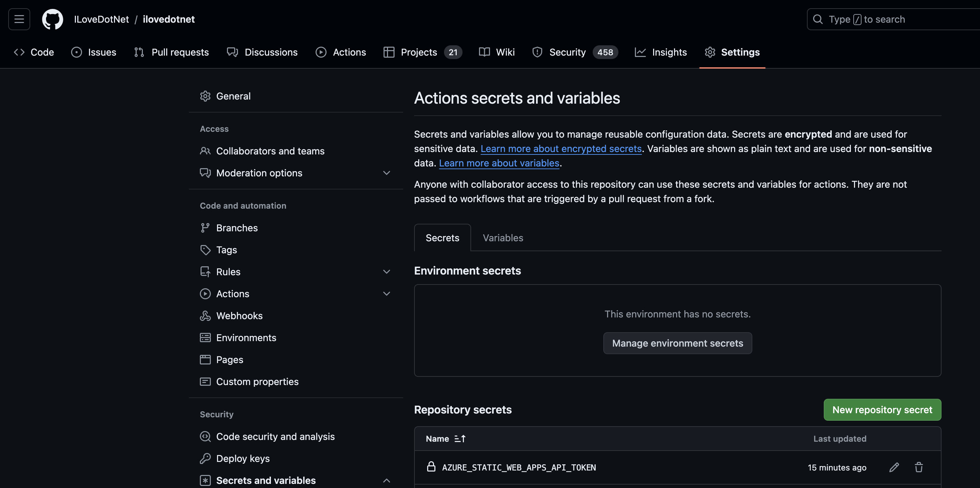Click the General gear icon in sidebar
980x488 pixels.
click(x=205, y=96)
